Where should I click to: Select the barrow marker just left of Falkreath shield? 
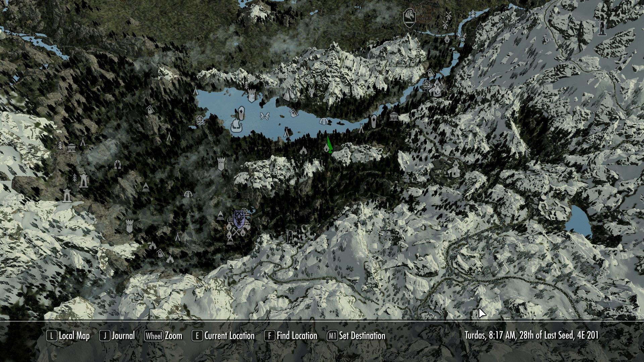(x=220, y=215)
